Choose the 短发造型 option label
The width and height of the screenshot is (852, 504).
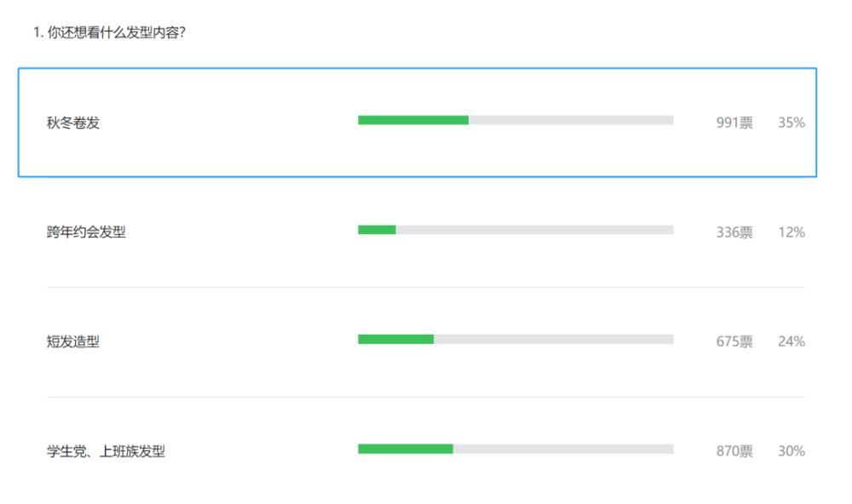pos(73,342)
